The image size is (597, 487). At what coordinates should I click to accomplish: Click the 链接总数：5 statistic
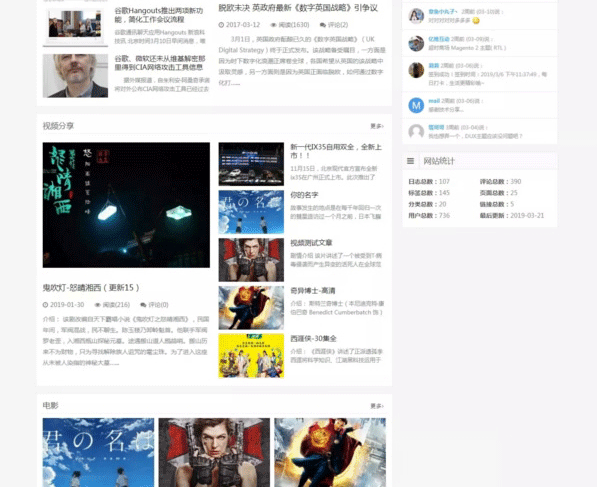coord(497,204)
